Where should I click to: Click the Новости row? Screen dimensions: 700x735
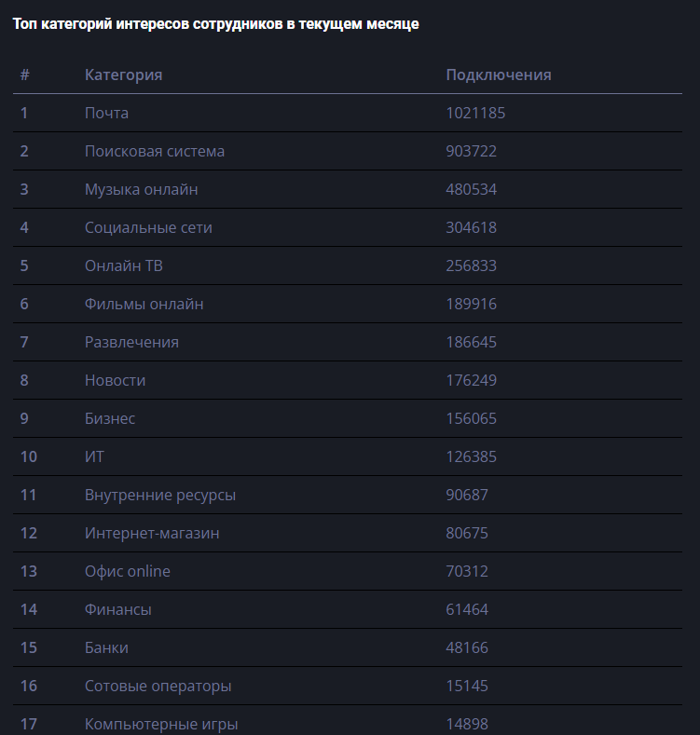347,380
